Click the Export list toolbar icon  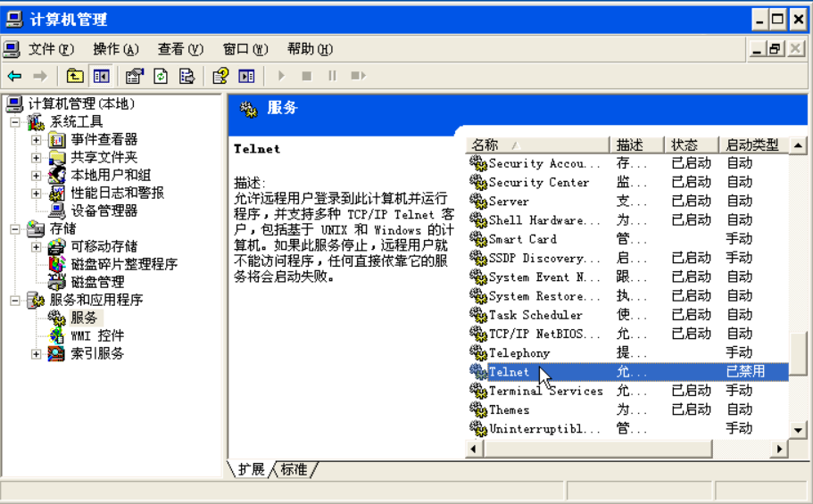point(187,76)
